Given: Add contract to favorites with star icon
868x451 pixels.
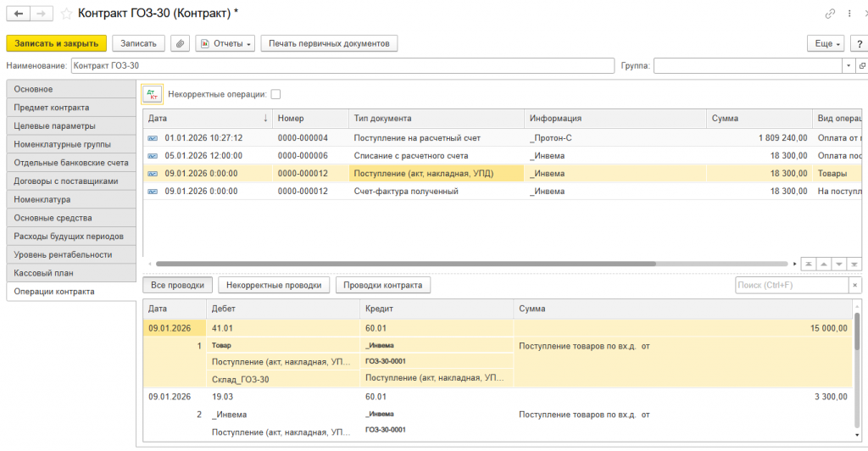Looking at the screenshot, I should tap(66, 14).
